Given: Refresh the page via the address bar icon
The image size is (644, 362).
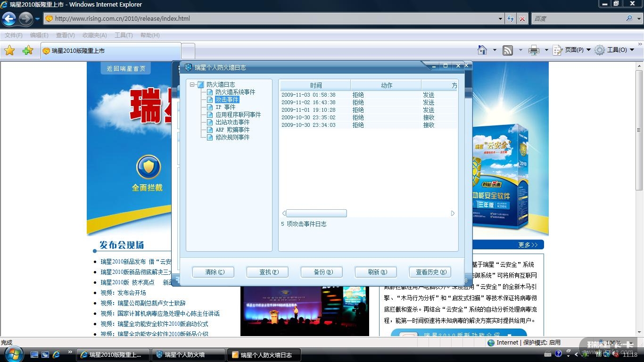Looking at the screenshot, I should tap(511, 19).
